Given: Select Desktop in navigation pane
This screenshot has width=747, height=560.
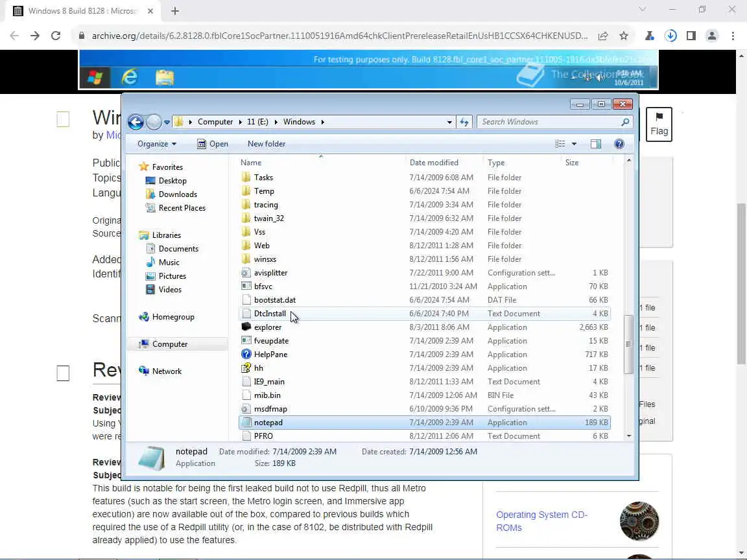Looking at the screenshot, I should click(x=166, y=181).
